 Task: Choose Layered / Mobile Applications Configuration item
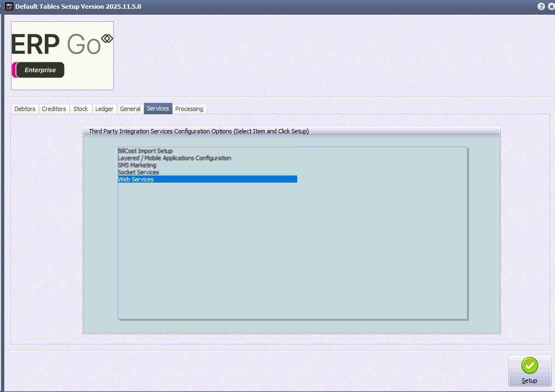click(x=174, y=158)
